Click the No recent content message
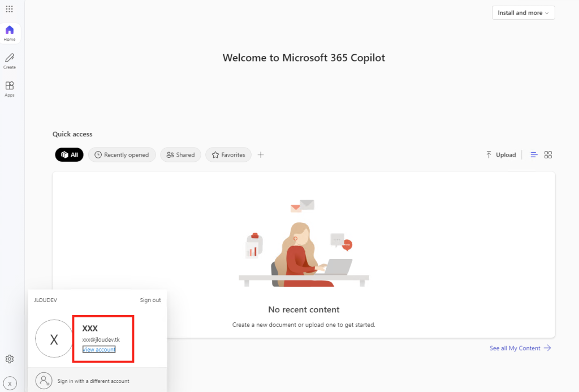Screen dimensions: 579x392 click(304, 309)
